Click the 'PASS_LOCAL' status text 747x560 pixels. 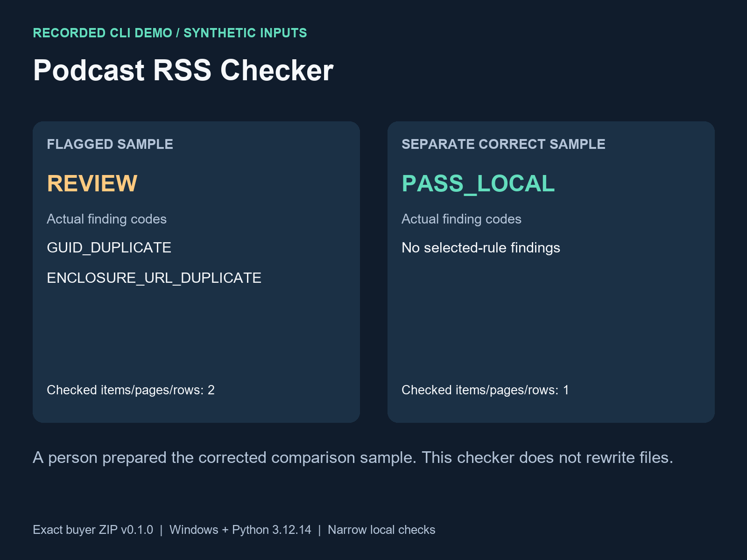tap(478, 183)
